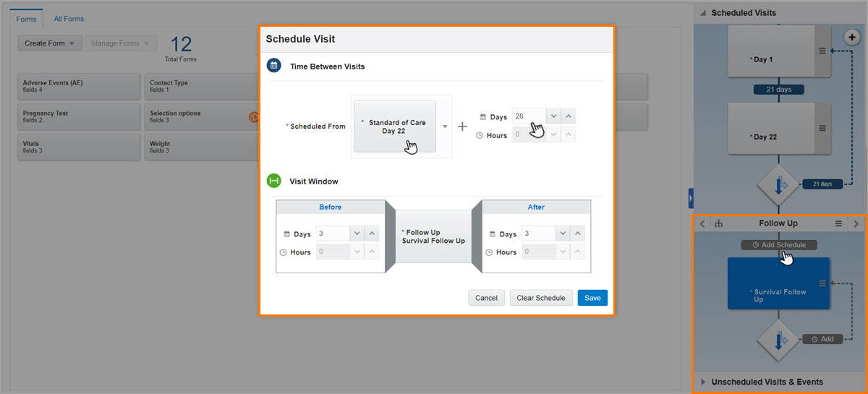Screen dimensions: 868x394
Task: Click the Follow Up branch title
Action: tap(778, 223)
